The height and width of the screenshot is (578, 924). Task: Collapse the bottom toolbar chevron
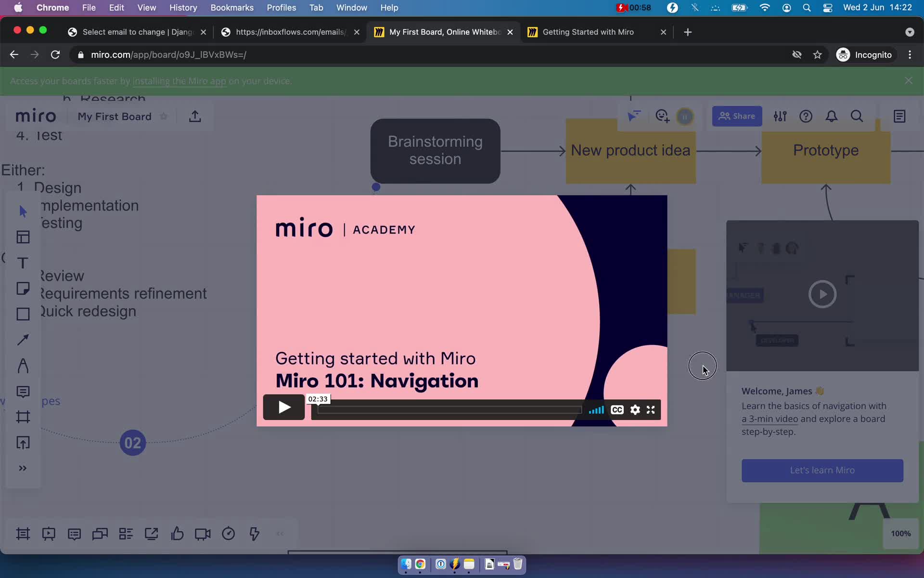point(280,534)
